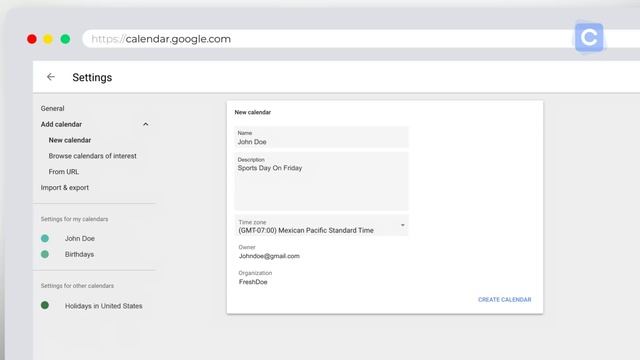This screenshot has height=360, width=640.
Task: Click the yellow window dot
Action: click(48, 39)
